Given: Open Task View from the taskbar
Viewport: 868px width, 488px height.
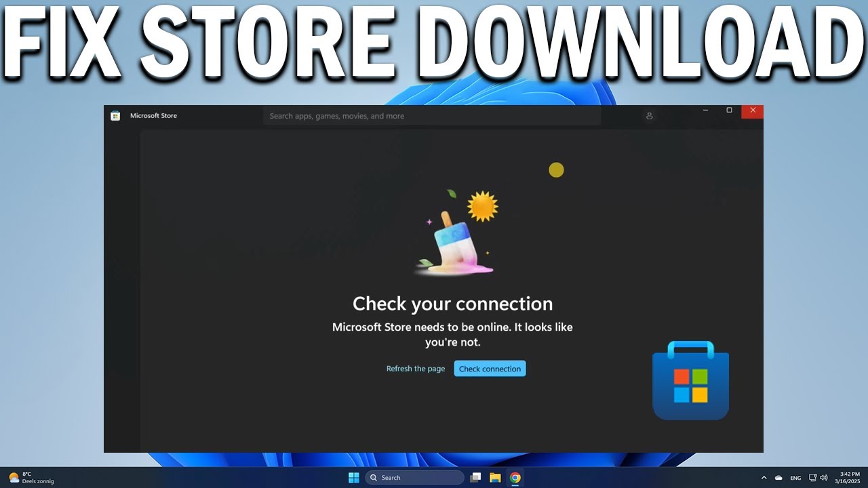Looking at the screenshot, I should tap(475, 478).
